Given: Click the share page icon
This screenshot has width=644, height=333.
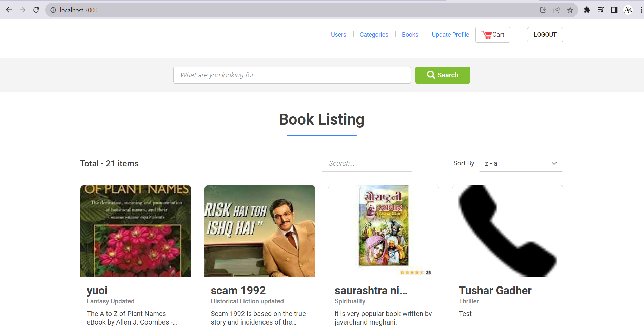Looking at the screenshot, I should coord(557,10).
